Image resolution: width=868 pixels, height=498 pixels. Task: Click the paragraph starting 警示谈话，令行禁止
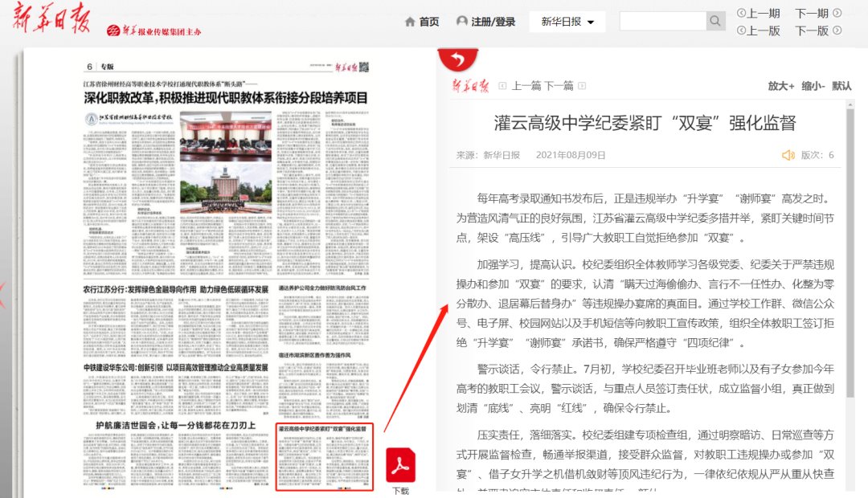click(645, 389)
